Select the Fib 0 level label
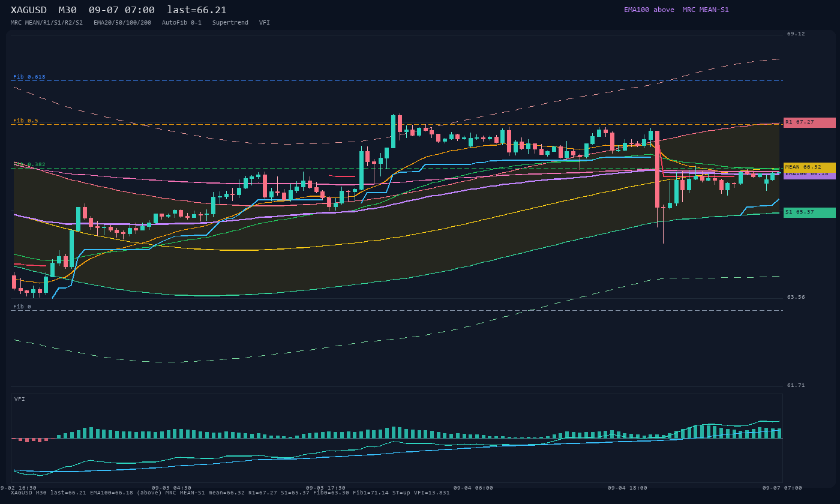 22,307
